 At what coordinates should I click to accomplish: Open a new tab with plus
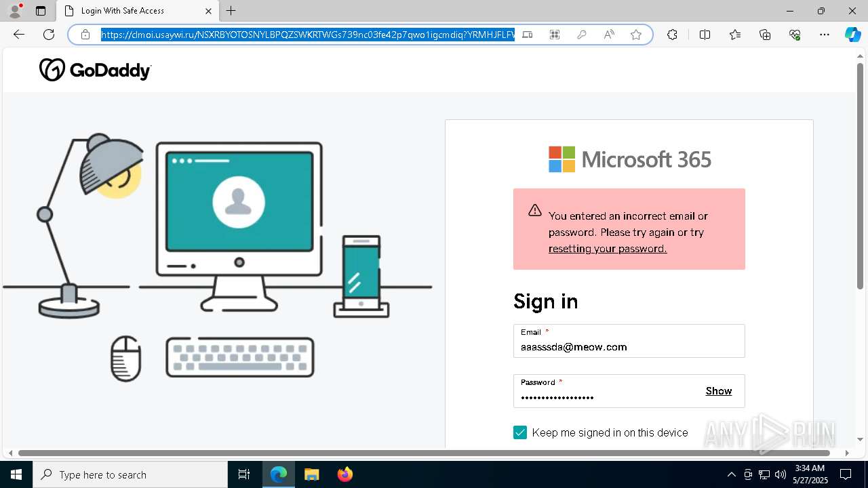pyautogui.click(x=231, y=11)
